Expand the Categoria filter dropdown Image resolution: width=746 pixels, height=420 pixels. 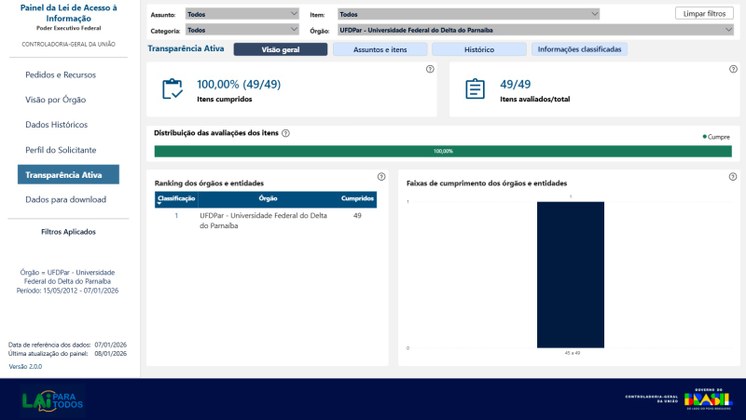[242, 30]
